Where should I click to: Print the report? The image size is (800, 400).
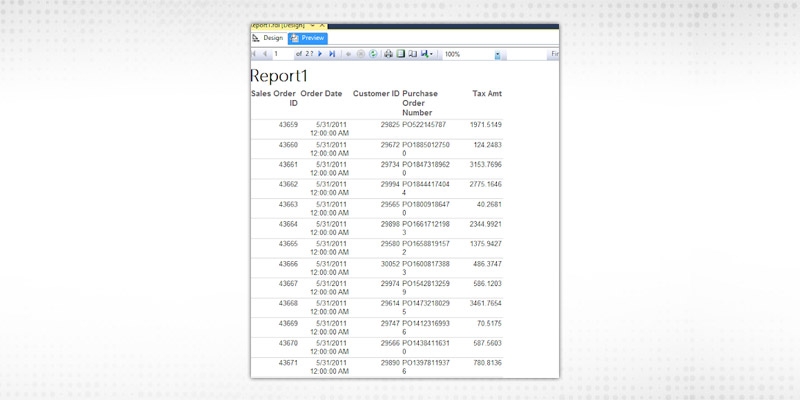(x=389, y=54)
